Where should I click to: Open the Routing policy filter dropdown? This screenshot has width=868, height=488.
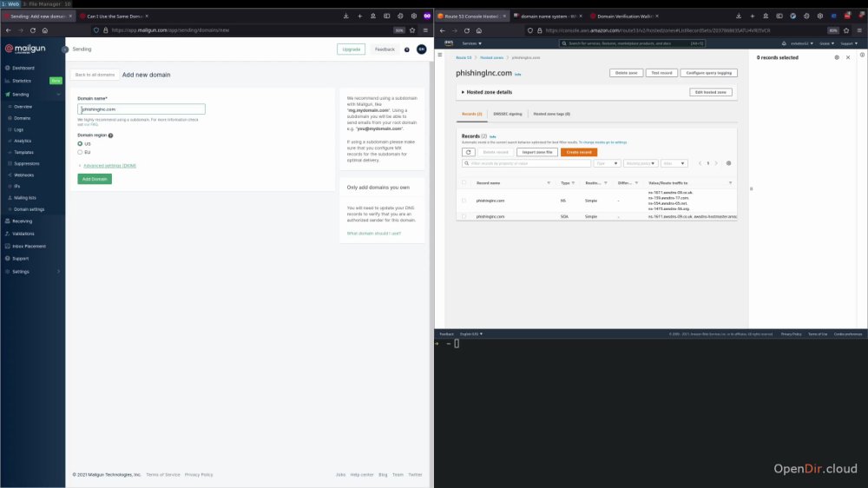click(641, 163)
